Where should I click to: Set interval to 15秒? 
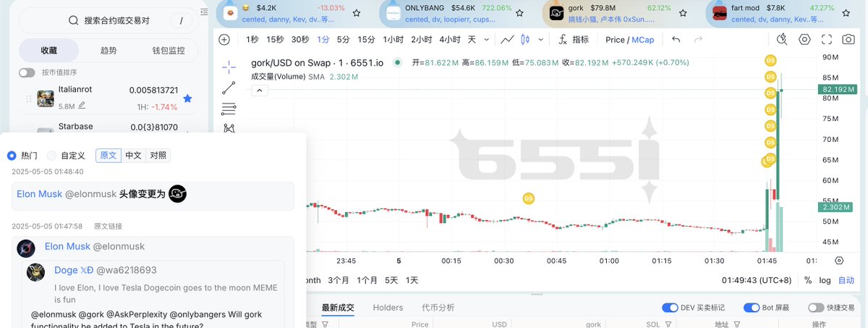[275, 40]
